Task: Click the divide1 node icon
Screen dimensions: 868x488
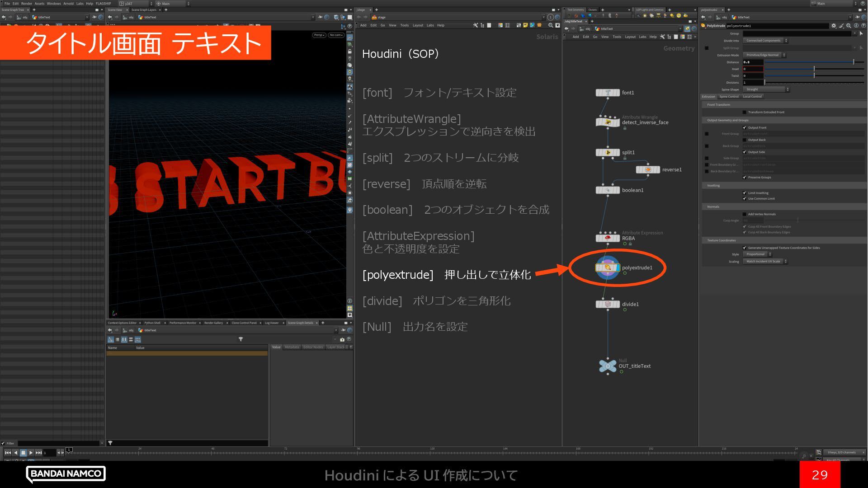Action: click(x=608, y=304)
